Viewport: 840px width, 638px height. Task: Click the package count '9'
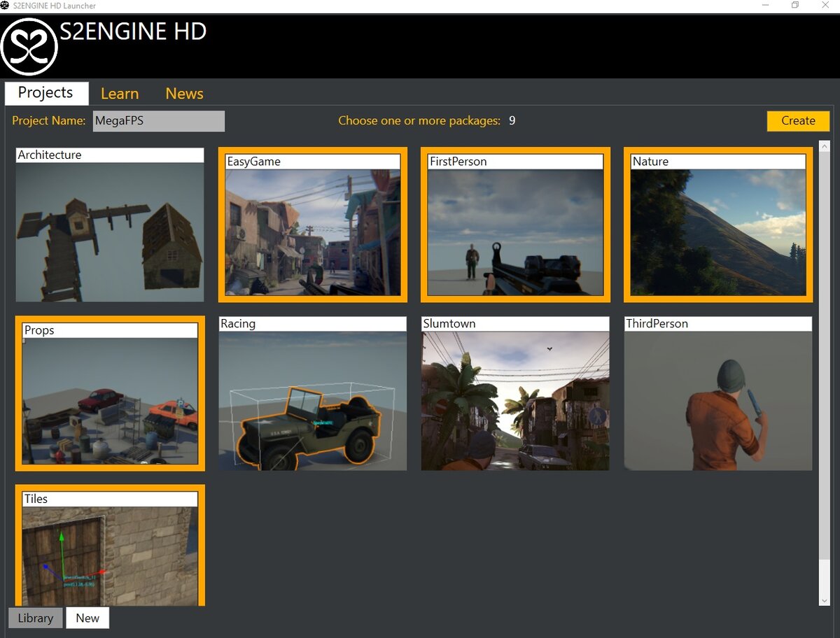click(x=512, y=121)
